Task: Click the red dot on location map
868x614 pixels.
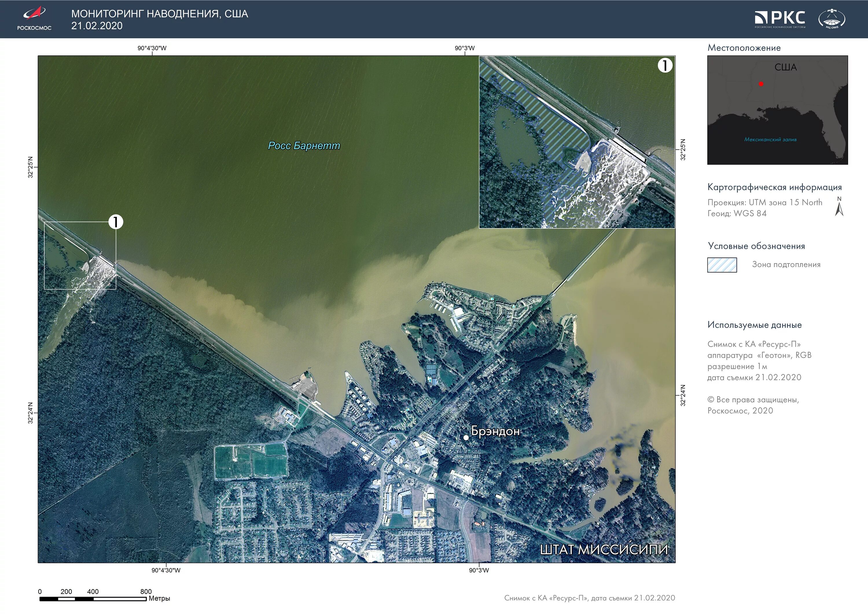Action: pyautogui.click(x=761, y=84)
